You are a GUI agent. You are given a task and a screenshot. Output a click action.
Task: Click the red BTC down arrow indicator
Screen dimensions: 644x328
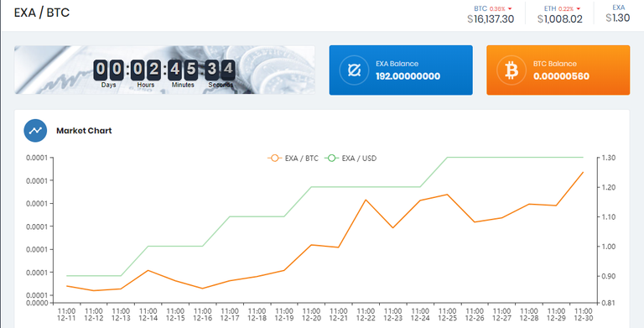click(510, 8)
